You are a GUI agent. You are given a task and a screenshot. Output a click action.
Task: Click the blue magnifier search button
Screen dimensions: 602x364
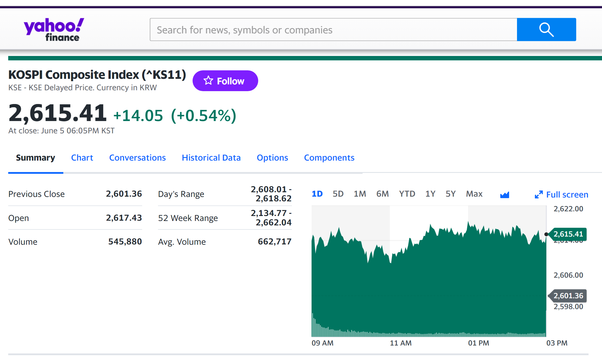pos(546,30)
